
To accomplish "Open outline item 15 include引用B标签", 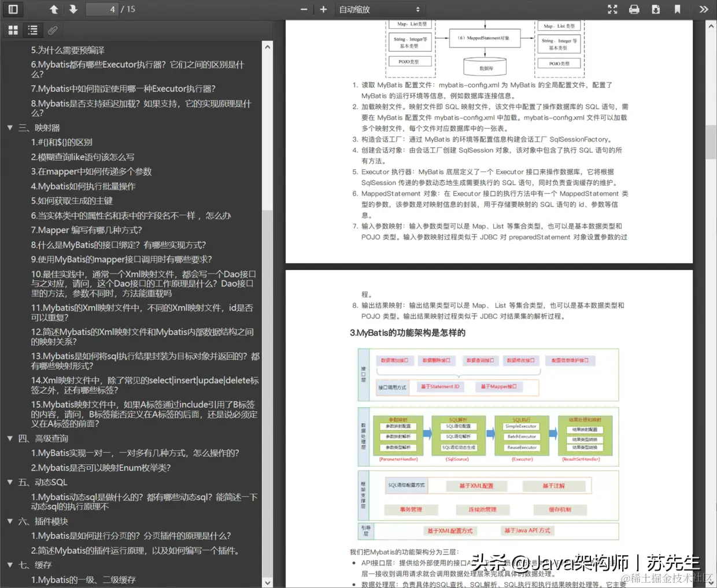I will pyautogui.click(x=145, y=415).
